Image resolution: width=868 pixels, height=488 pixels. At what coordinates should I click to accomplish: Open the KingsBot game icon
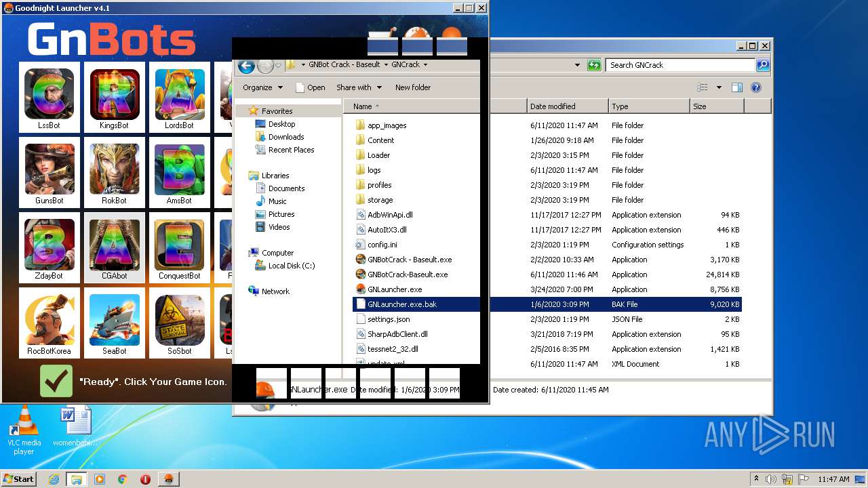pyautogui.click(x=115, y=98)
